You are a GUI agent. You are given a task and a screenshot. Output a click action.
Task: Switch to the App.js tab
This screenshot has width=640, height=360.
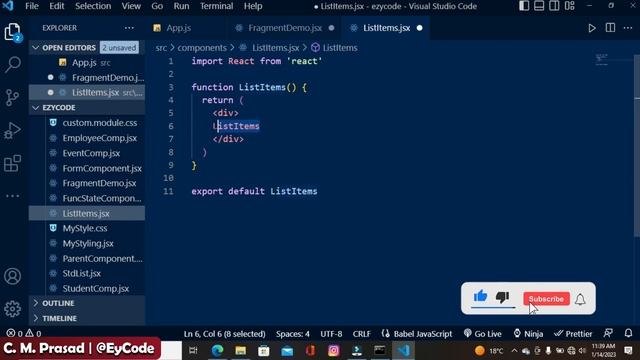point(178,28)
